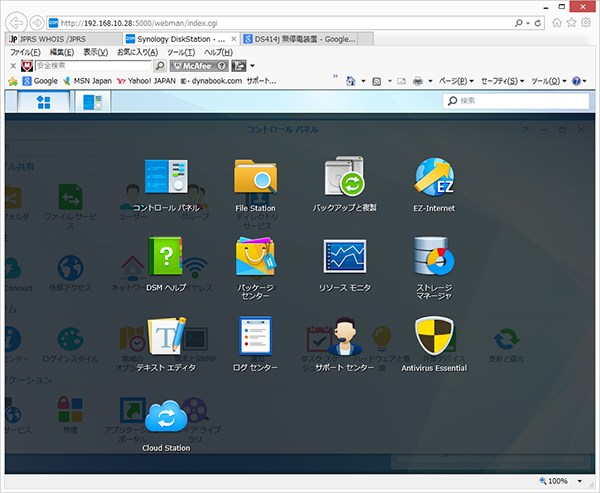This screenshot has width=600, height=493.
Task: Expand print options dropdown
Action: tap(430, 81)
